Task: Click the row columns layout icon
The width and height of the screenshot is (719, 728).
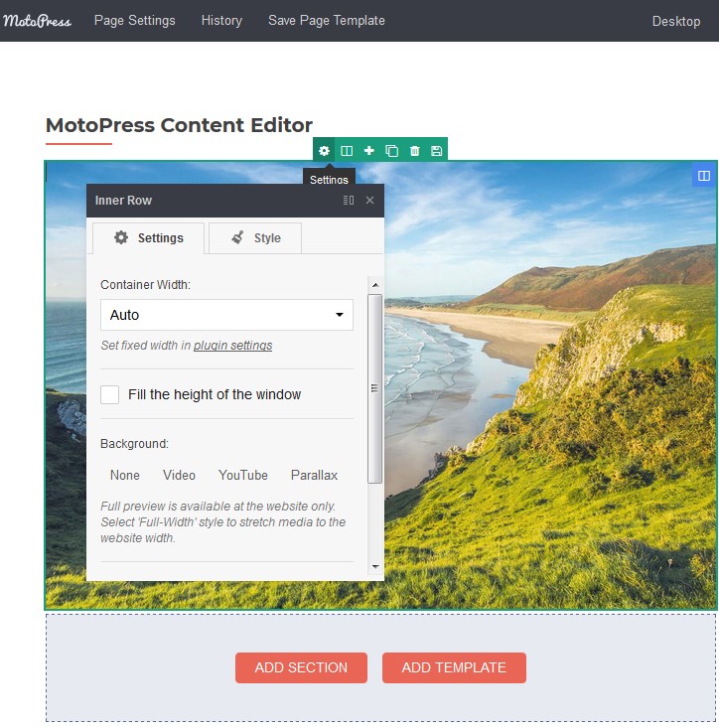Action: click(347, 150)
